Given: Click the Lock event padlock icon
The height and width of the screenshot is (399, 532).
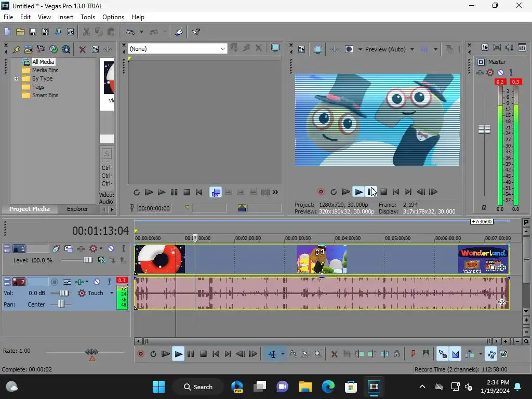Looking at the screenshot, I should [x=396, y=354].
